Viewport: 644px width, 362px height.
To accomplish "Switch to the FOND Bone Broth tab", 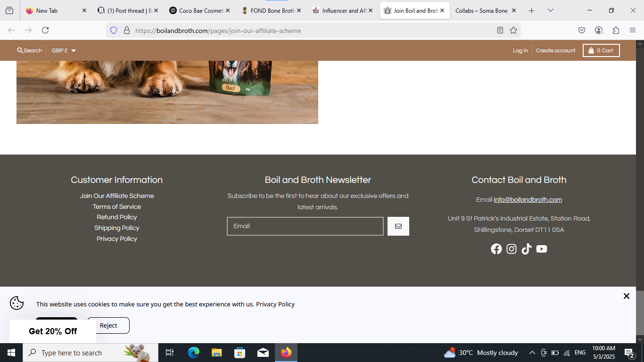I will pyautogui.click(x=271, y=10).
